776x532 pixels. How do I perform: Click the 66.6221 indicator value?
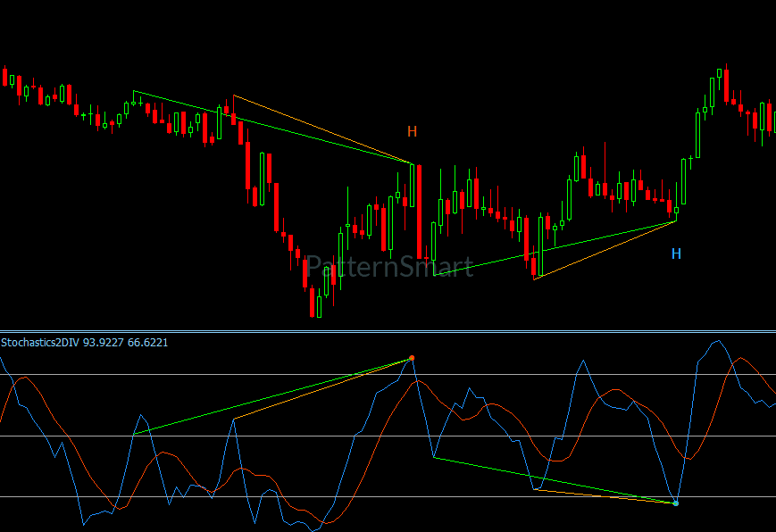click(147, 343)
